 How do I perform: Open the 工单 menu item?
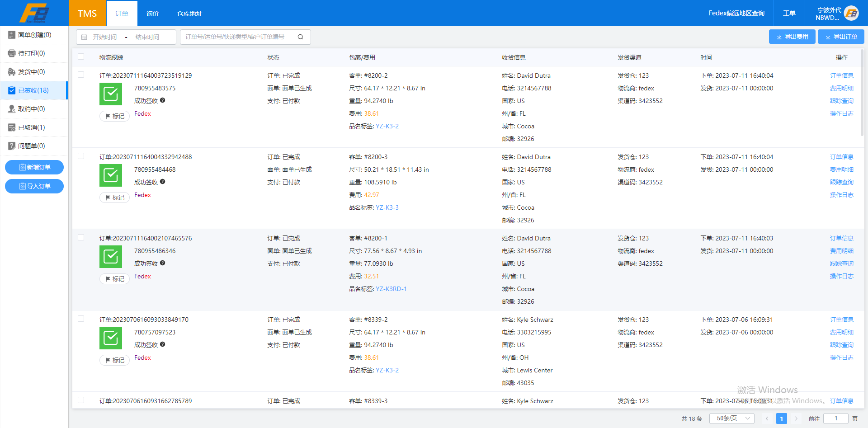[789, 13]
